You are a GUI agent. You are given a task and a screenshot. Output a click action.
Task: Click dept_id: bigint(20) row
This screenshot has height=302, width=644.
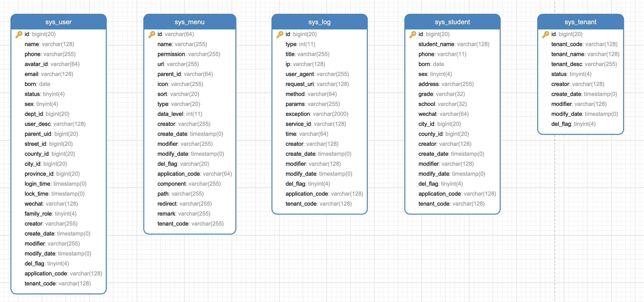click(47, 114)
